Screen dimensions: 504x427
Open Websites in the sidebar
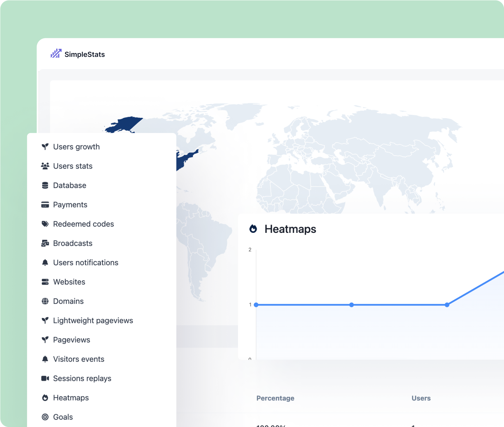[x=69, y=282]
